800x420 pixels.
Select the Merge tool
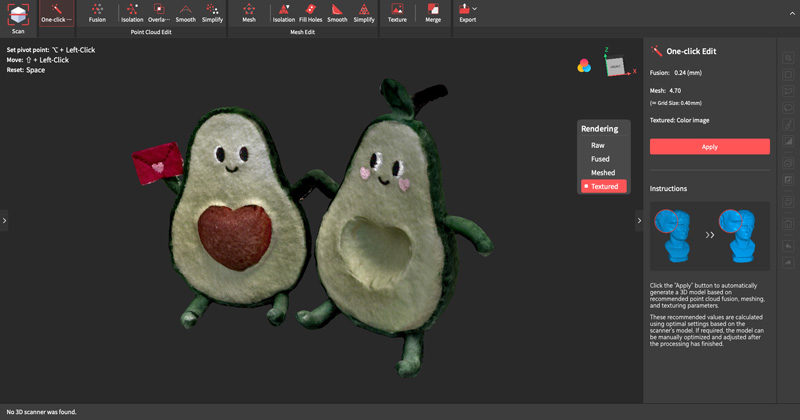coord(433,14)
